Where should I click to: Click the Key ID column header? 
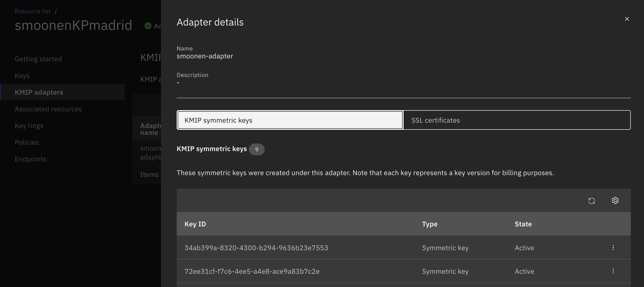pos(195,224)
